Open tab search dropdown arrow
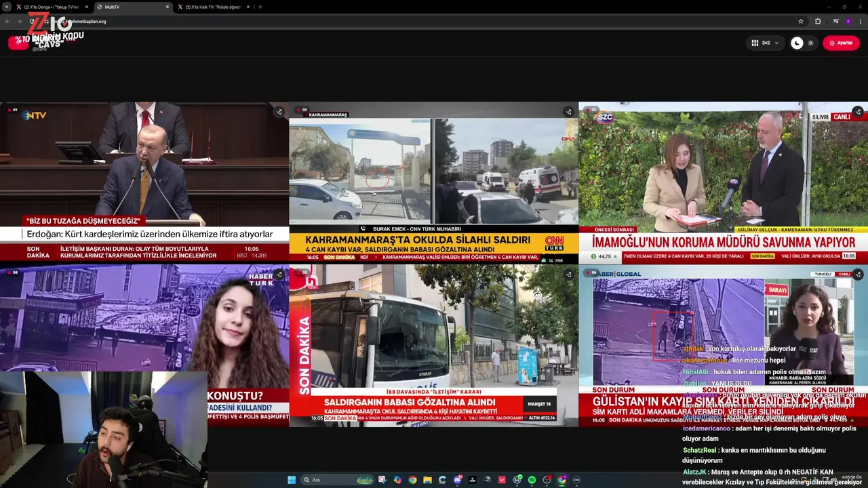Viewport: 868px width, 488px height. (7, 7)
